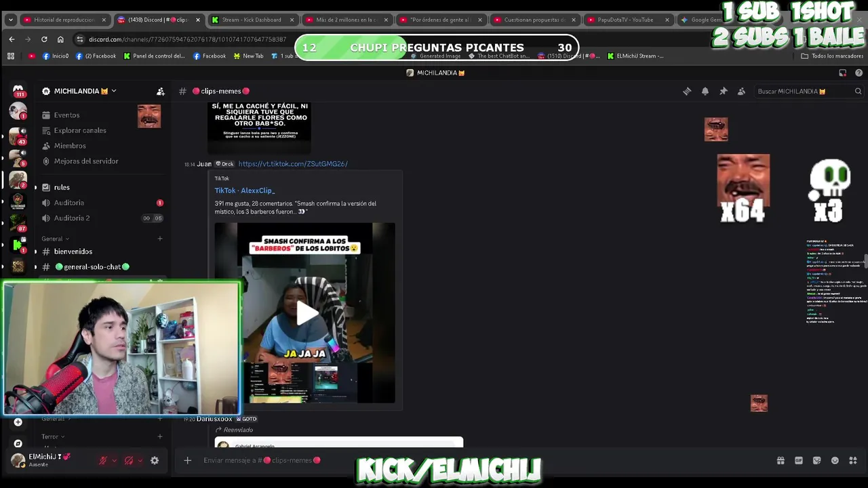Image resolution: width=868 pixels, height=488 pixels.
Task: Open Panel de control bookmark
Action: click(154, 56)
